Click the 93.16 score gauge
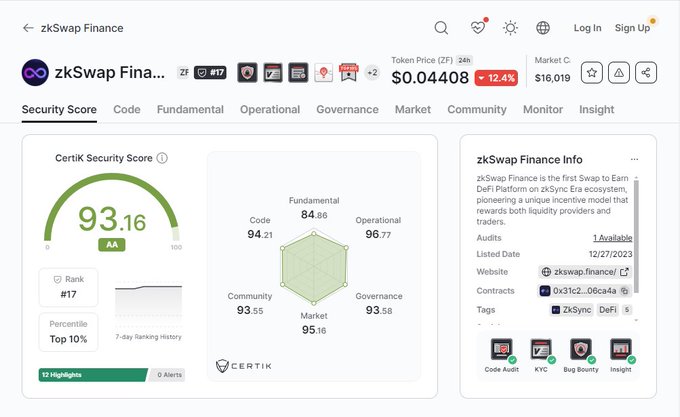 click(x=111, y=207)
